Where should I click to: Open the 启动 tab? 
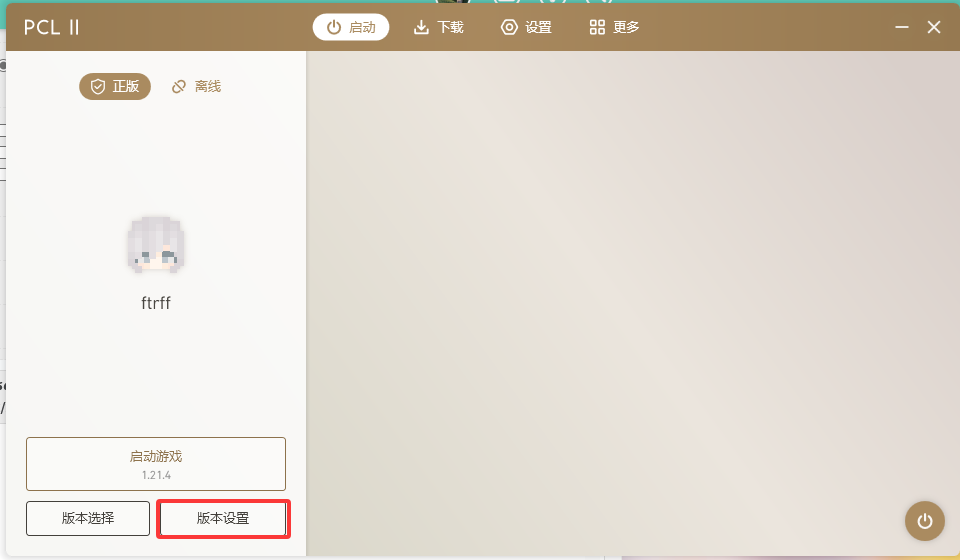[351, 27]
